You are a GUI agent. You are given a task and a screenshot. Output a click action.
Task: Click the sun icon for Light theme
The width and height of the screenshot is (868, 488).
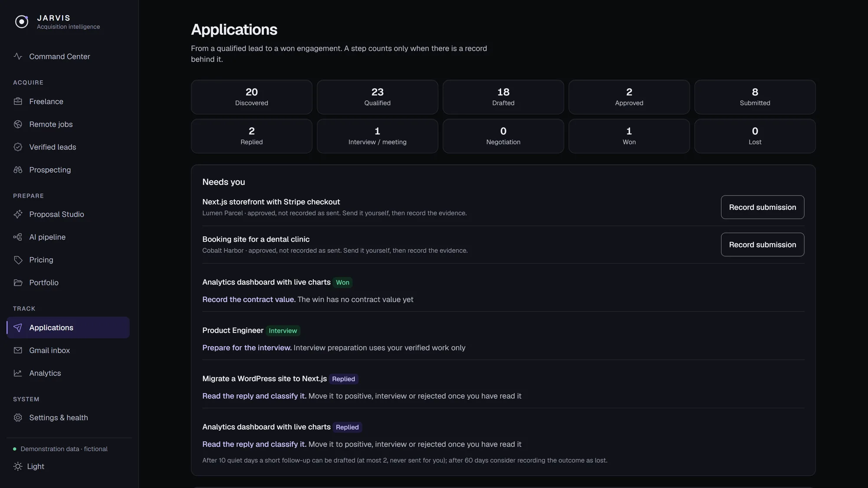pyautogui.click(x=18, y=466)
